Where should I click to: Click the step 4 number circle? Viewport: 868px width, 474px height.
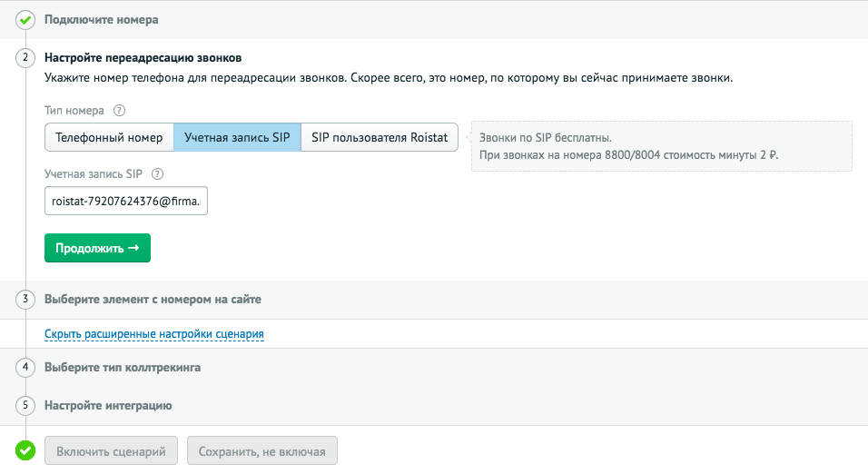(25, 367)
